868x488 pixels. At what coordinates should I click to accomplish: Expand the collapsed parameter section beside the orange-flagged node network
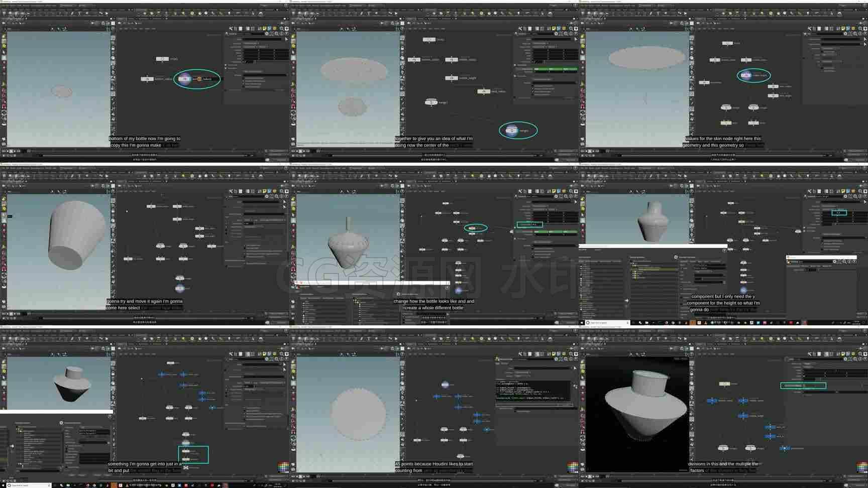[227, 65]
